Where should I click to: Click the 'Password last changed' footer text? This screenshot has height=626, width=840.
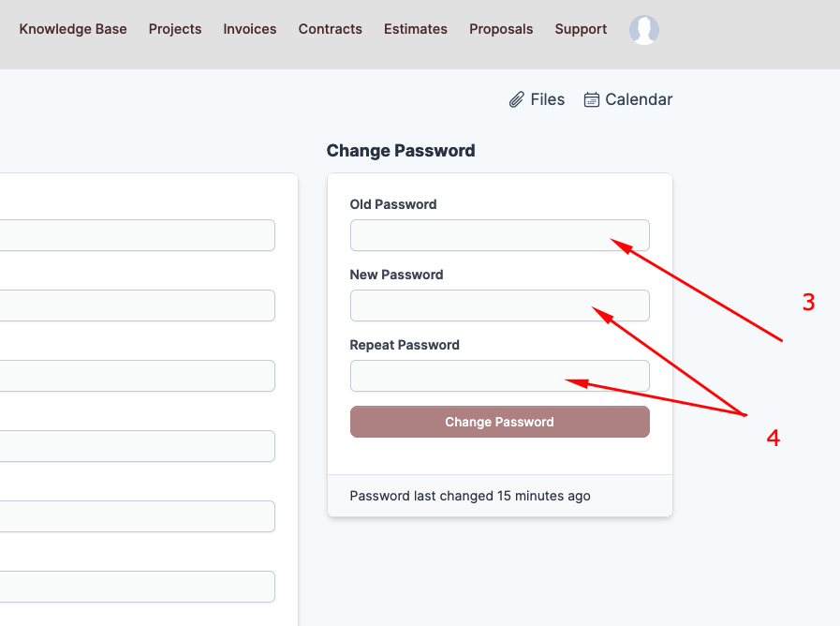coord(470,496)
